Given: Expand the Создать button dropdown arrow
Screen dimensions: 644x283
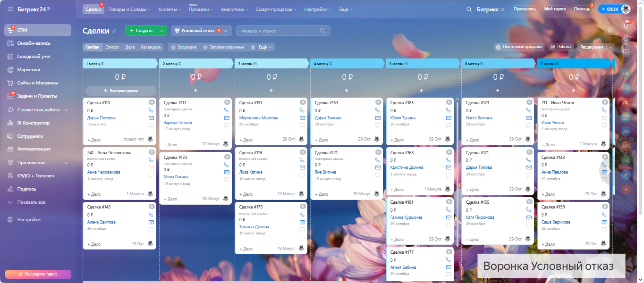Looking at the screenshot, I should [x=162, y=31].
